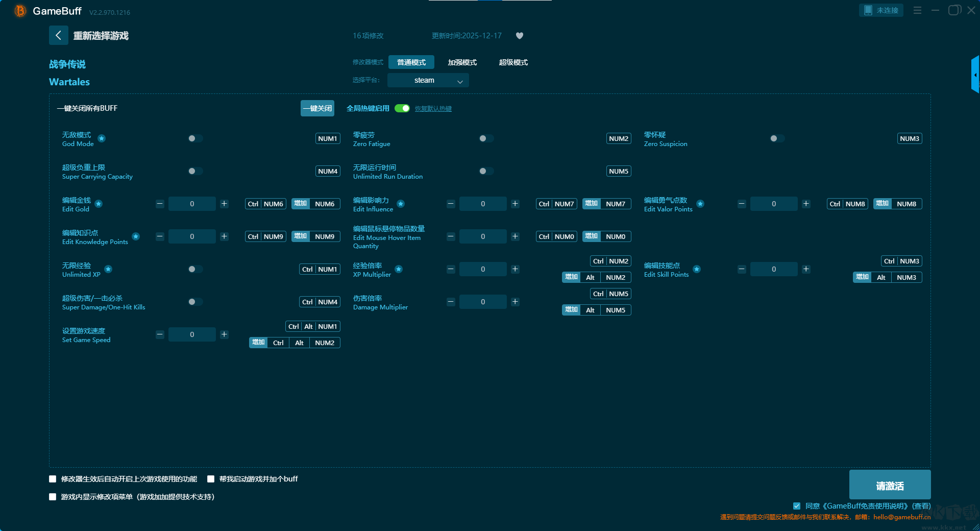Go back using the arrow beside 重新选择游戏
Image resolution: width=980 pixels, height=531 pixels.
point(58,35)
